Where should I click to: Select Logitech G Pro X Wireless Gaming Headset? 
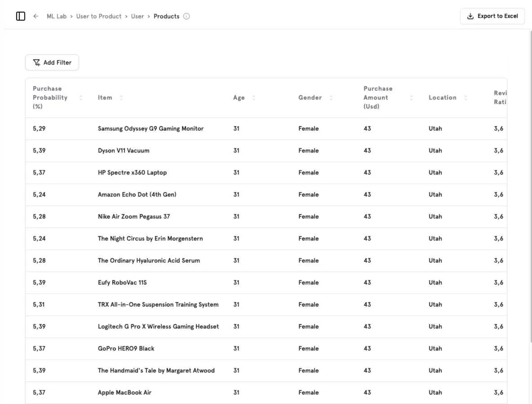tap(159, 326)
